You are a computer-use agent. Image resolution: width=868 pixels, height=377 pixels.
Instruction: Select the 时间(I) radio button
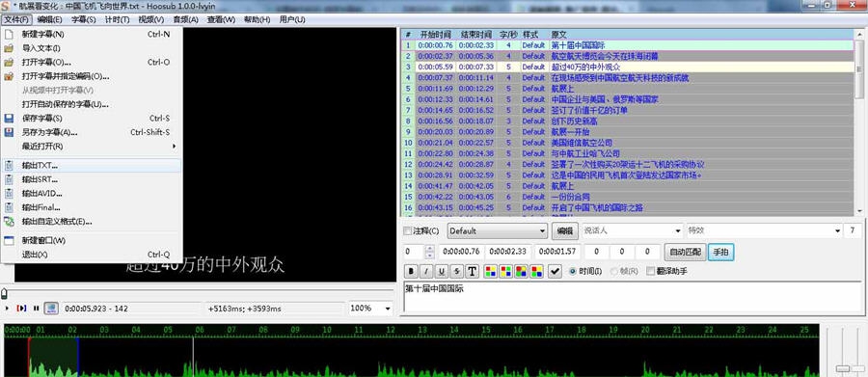[572, 271]
